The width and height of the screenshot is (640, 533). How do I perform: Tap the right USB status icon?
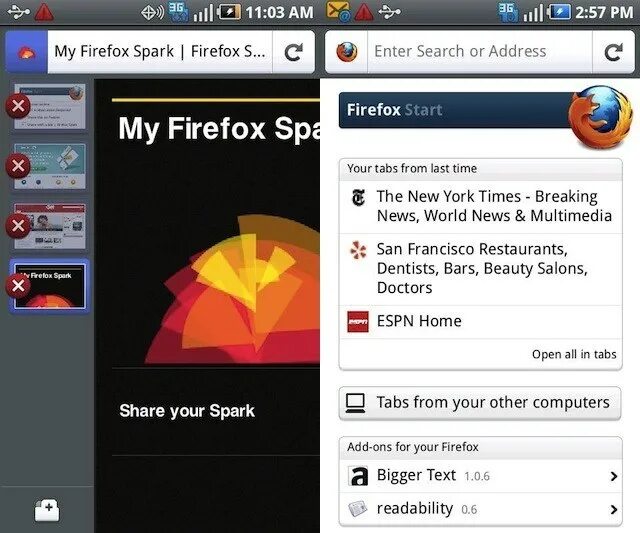coord(389,12)
